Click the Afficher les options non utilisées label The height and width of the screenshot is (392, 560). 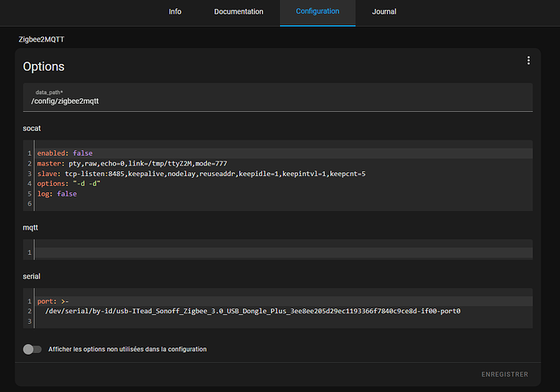pos(127,349)
